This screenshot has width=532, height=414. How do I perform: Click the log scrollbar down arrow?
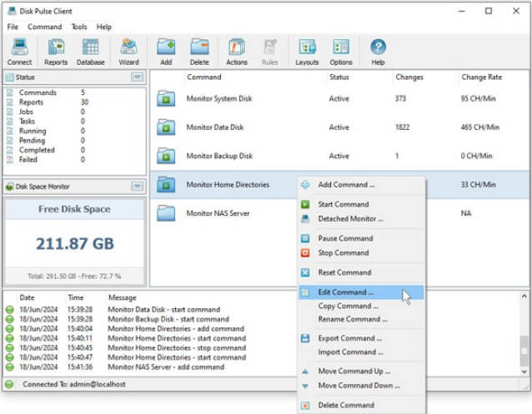(x=524, y=372)
